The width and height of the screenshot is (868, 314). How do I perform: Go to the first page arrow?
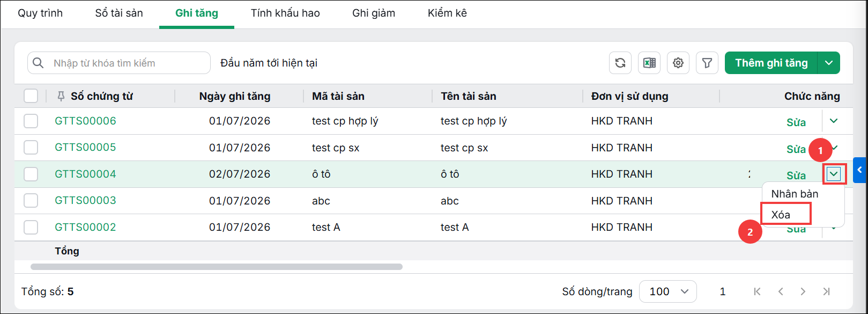pos(757,291)
